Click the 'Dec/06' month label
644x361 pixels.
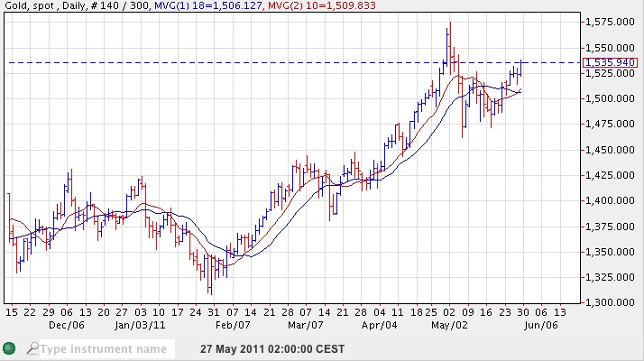coord(67,325)
